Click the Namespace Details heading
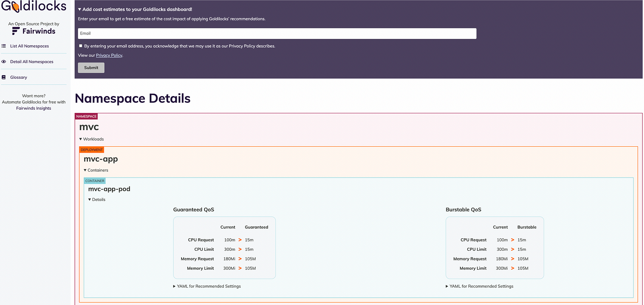The width and height of the screenshot is (644, 305). click(133, 98)
